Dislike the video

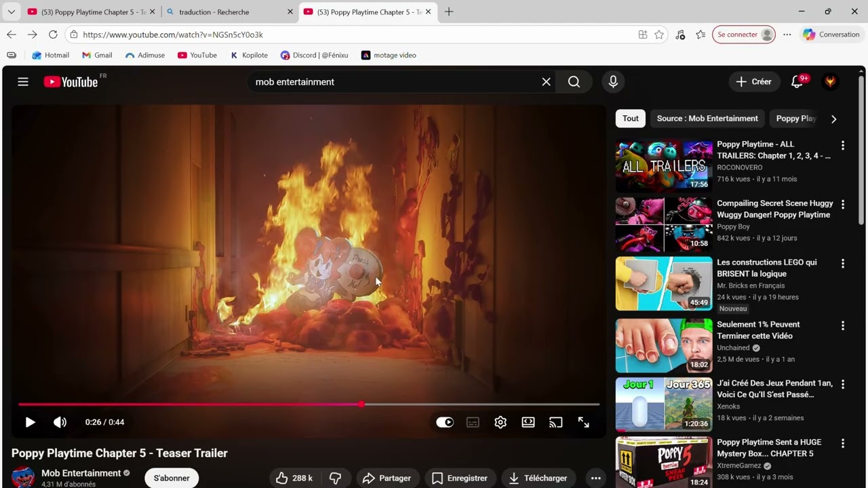tap(335, 479)
